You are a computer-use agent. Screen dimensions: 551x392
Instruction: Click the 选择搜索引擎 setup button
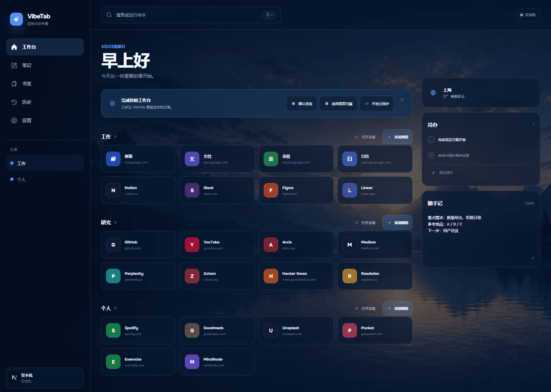pos(338,103)
